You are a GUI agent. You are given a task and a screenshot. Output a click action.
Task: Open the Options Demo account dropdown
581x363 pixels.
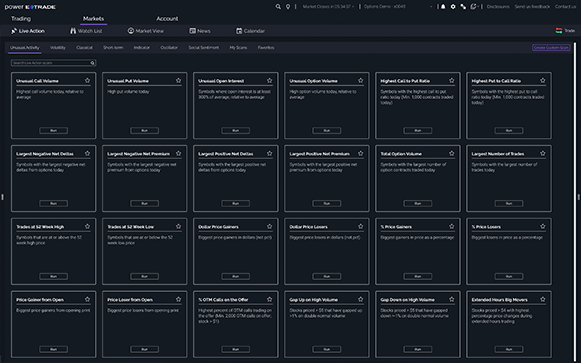[x=398, y=7]
